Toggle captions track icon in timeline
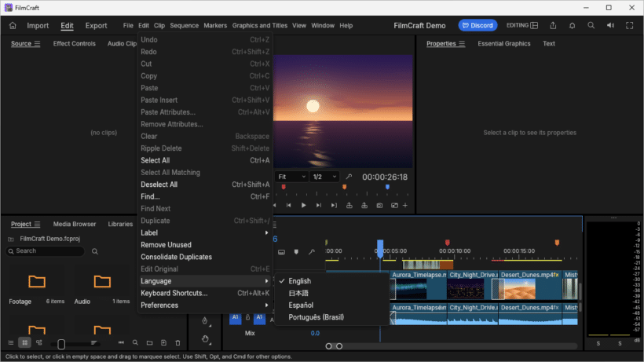The width and height of the screenshot is (644, 362). pyautogui.click(x=281, y=251)
